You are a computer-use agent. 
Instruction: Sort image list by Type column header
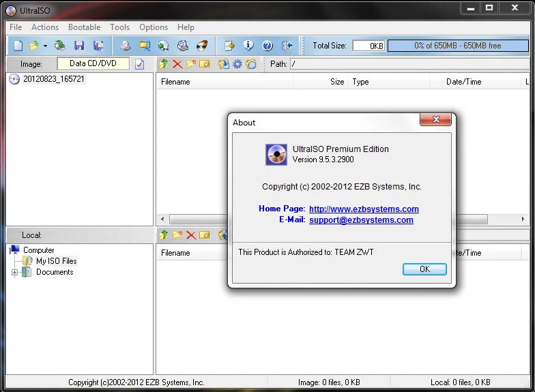[389, 82]
